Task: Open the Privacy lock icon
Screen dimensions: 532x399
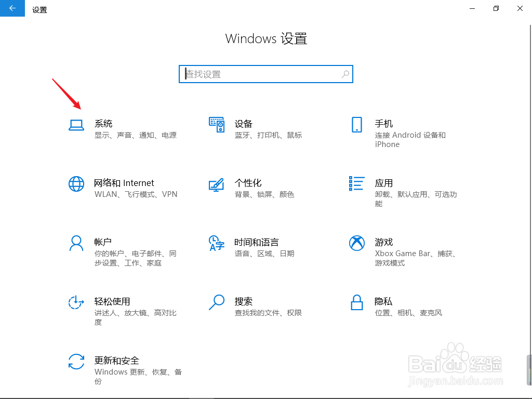Action: point(356,302)
